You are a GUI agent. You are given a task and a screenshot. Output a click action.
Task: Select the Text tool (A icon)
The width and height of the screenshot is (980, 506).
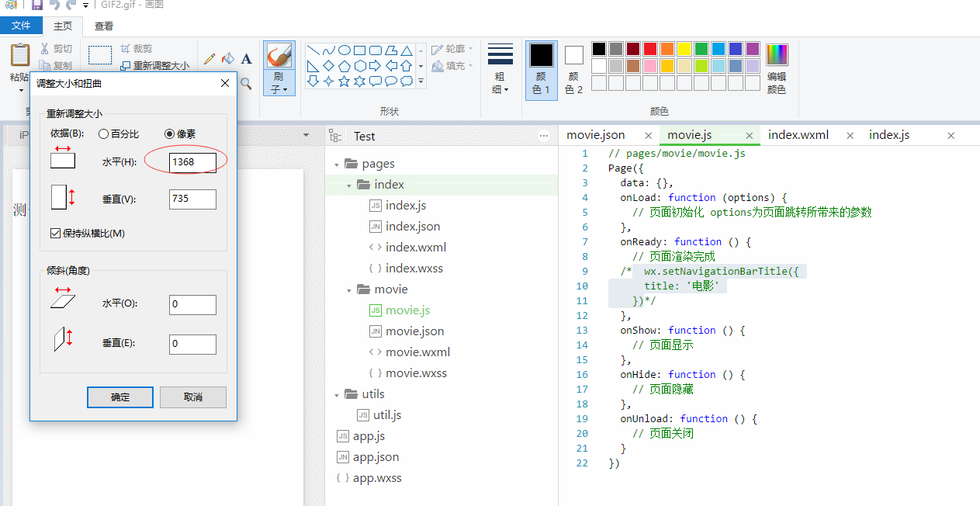[247, 59]
